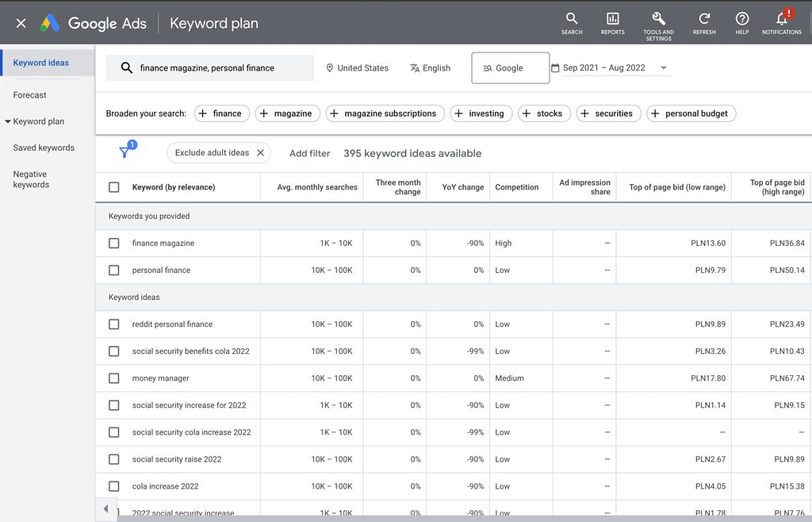Click search field with finance keywords
812x522 pixels.
click(x=209, y=68)
